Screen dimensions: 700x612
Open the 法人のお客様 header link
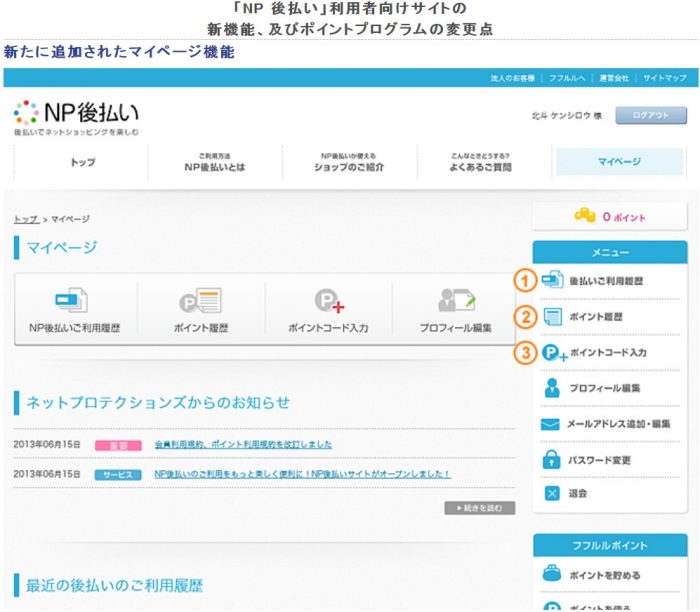point(512,78)
